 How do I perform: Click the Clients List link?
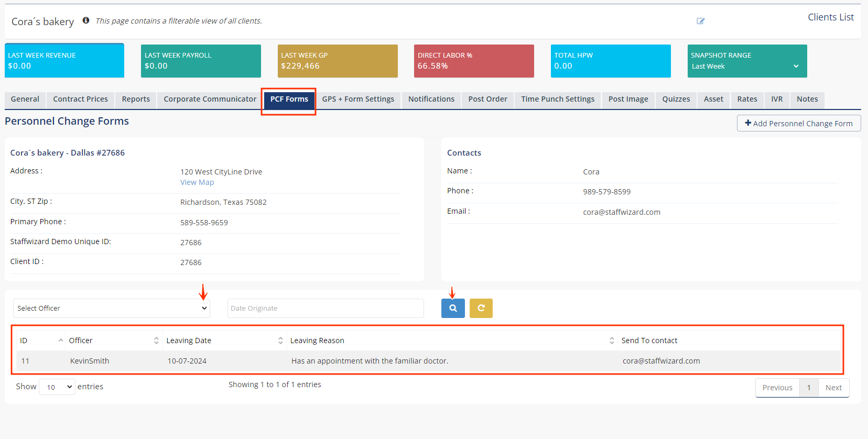830,17
